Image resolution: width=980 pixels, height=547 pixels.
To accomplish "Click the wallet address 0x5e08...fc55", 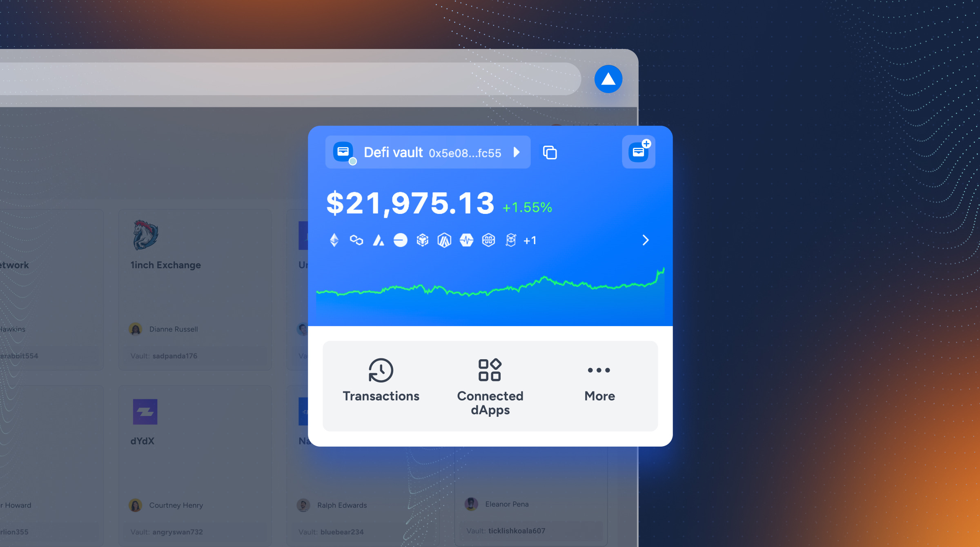I will (466, 153).
